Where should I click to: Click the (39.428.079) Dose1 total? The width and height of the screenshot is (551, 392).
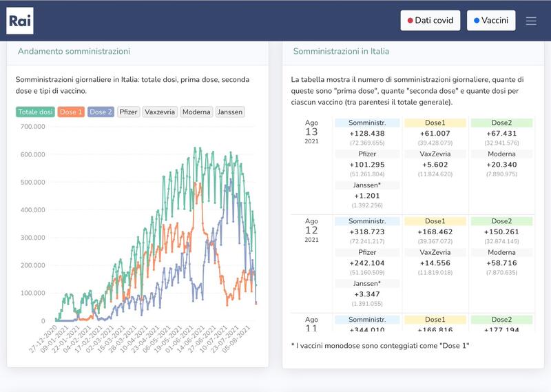click(435, 143)
